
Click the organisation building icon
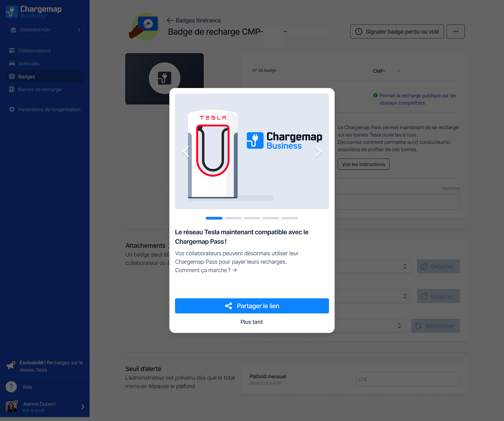(x=13, y=30)
